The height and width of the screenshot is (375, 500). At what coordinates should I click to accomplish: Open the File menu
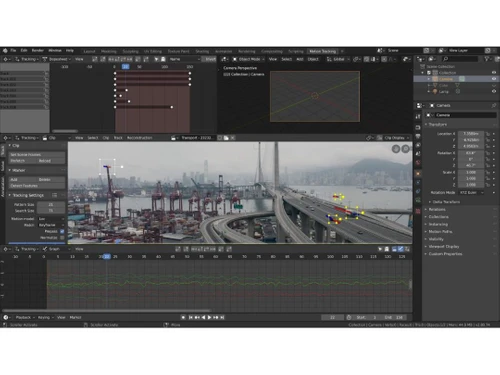[13, 51]
